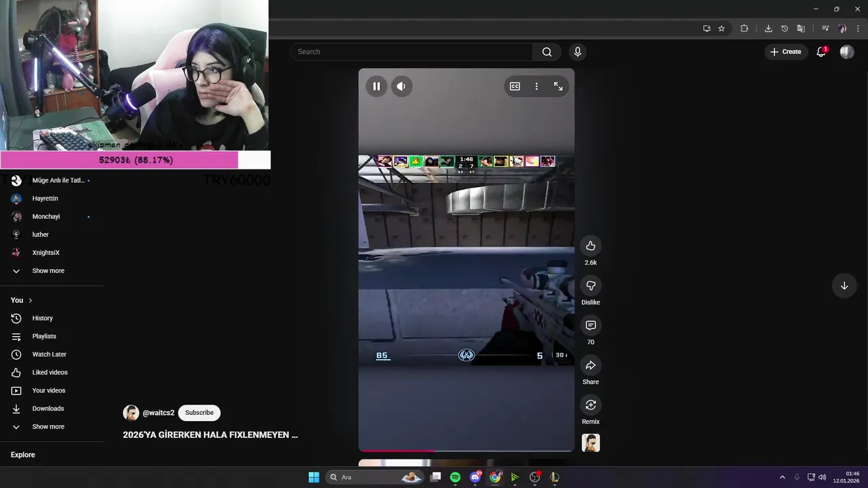Click the Explore section heading
868x488 pixels.
[23, 455]
